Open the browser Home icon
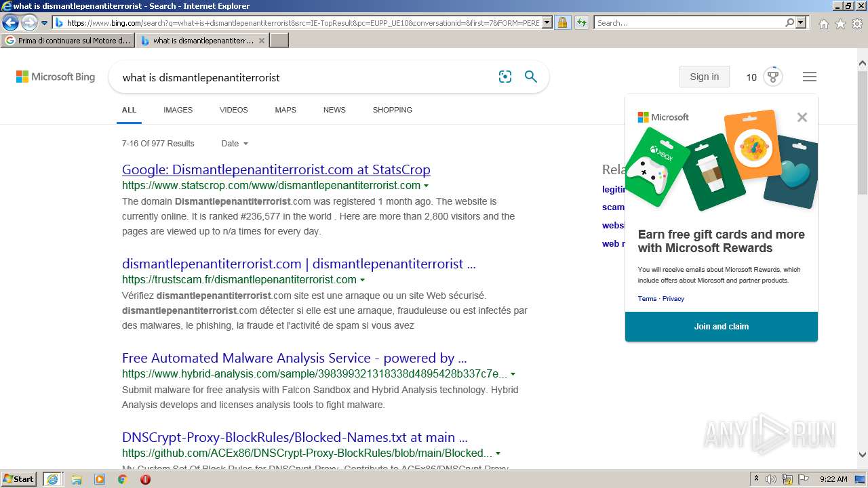This screenshot has height=488, width=868. 823,24
